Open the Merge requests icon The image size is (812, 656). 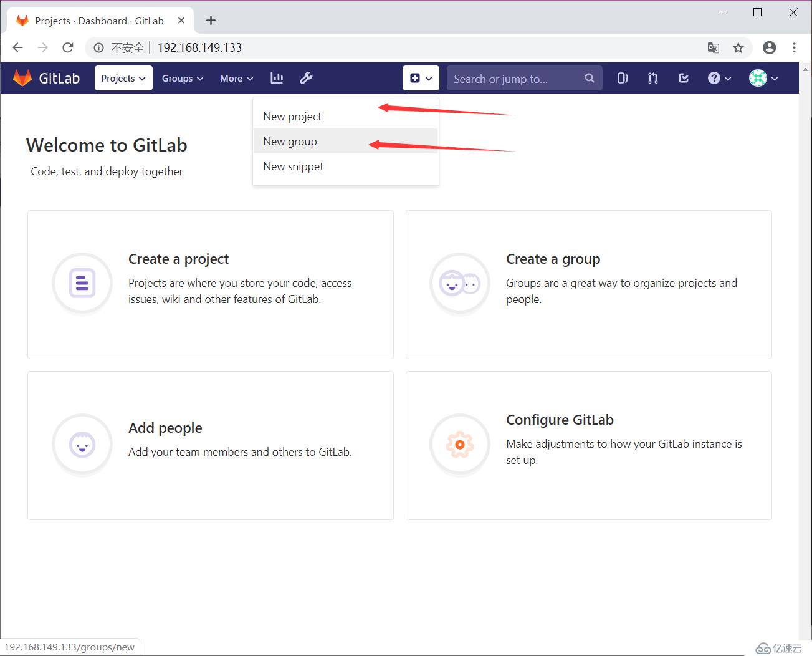point(652,78)
